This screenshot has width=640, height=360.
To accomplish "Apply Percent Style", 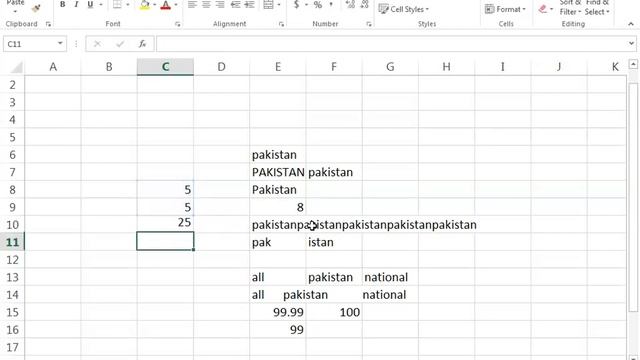I will point(318,5).
